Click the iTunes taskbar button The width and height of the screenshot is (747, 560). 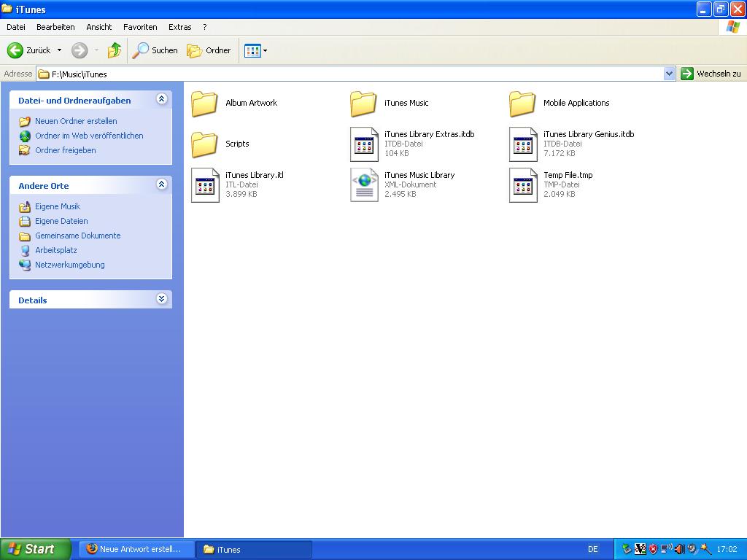(x=255, y=549)
